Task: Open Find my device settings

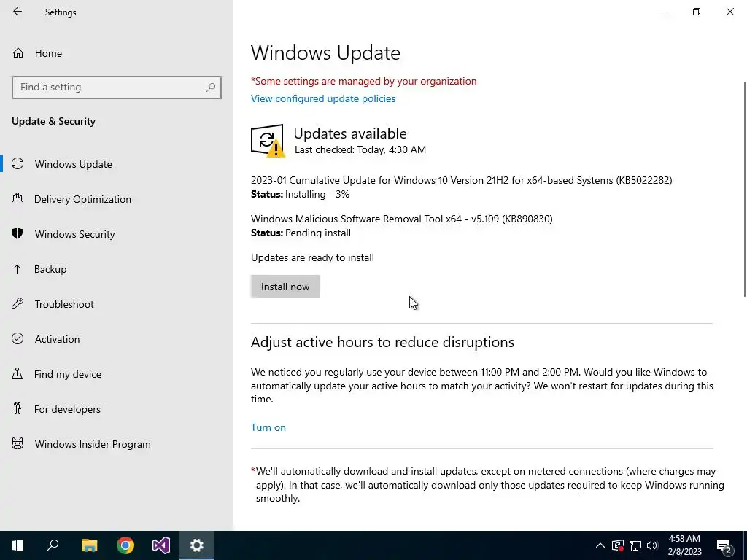Action: (117, 374)
